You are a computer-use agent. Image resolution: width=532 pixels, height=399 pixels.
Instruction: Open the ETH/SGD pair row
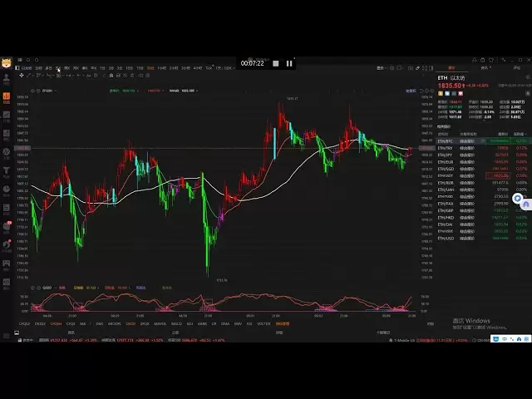484,169
